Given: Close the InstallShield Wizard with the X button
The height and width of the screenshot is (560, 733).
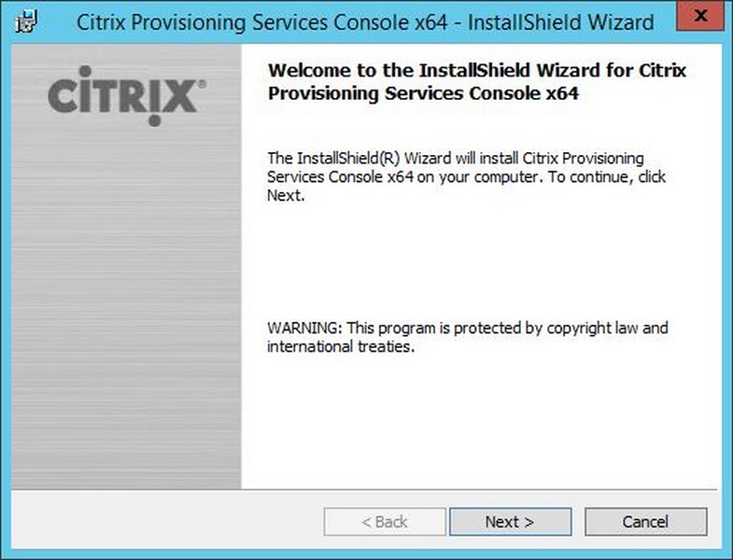Looking at the screenshot, I should pyautogui.click(x=699, y=16).
